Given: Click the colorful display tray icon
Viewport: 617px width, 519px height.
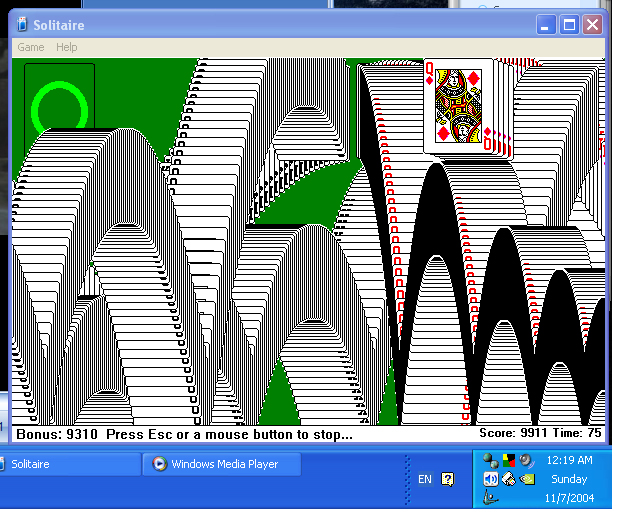Looking at the screenshot, I should coord(509,461).
